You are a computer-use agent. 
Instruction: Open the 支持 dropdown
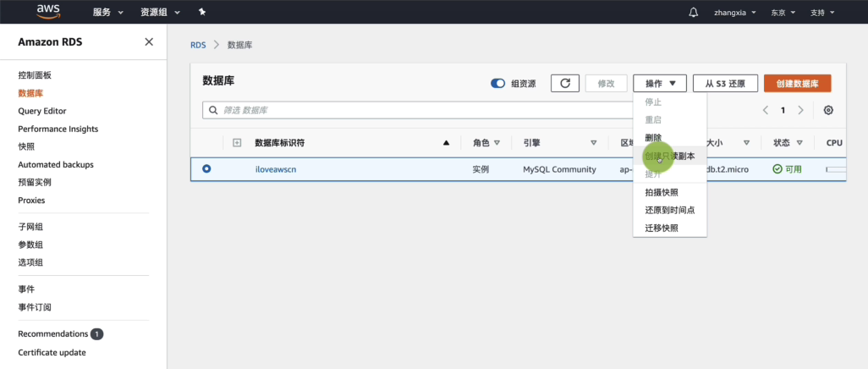pos(821,12)
